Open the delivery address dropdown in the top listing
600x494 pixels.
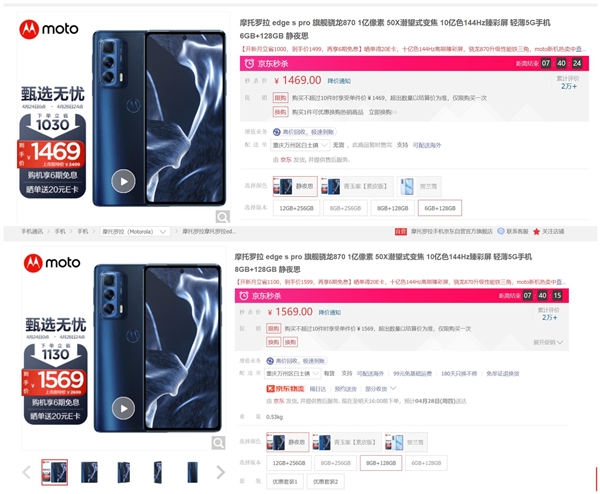pyautogui.click(x=300, y=145)
